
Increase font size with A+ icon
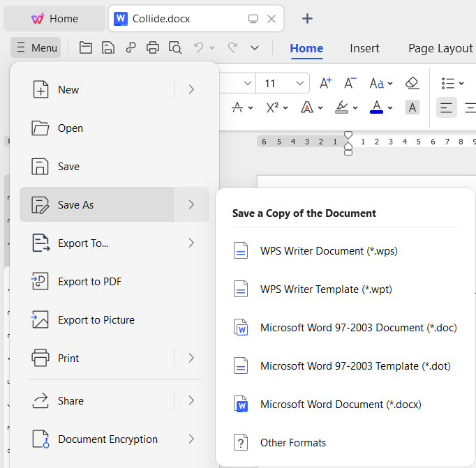[326, 83]
